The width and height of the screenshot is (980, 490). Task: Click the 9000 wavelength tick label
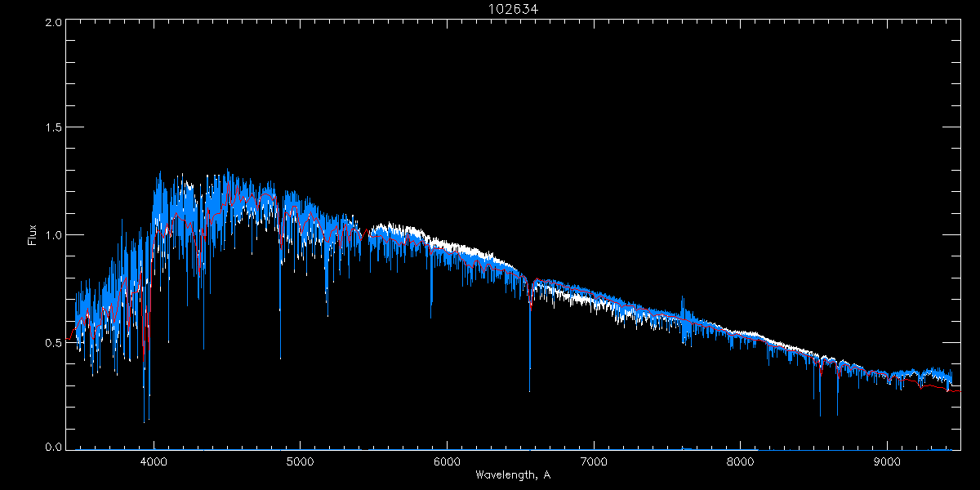[x=887, y=461]
